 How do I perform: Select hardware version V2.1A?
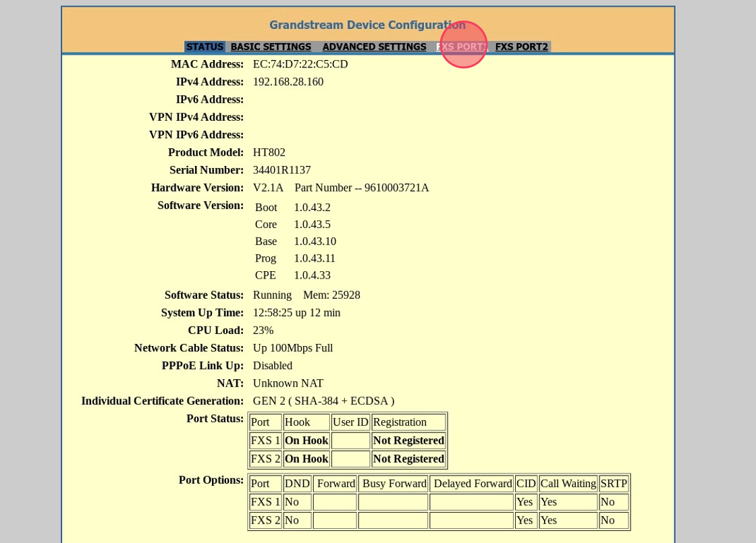268,188
